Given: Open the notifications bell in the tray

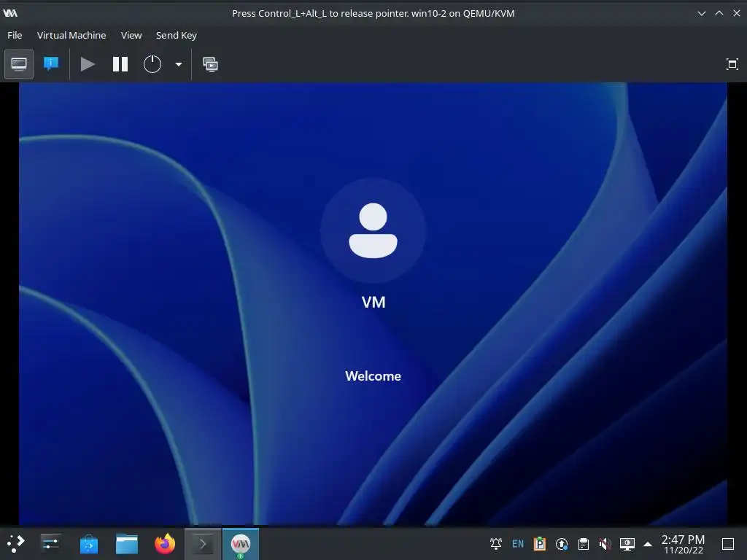Looking at the screenshot, I should 496,544.
